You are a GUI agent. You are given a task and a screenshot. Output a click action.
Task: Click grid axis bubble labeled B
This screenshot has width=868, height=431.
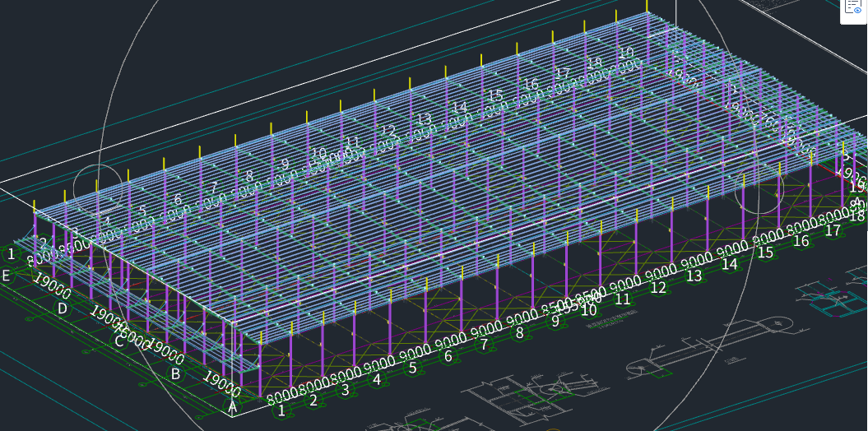coord(175,374)
